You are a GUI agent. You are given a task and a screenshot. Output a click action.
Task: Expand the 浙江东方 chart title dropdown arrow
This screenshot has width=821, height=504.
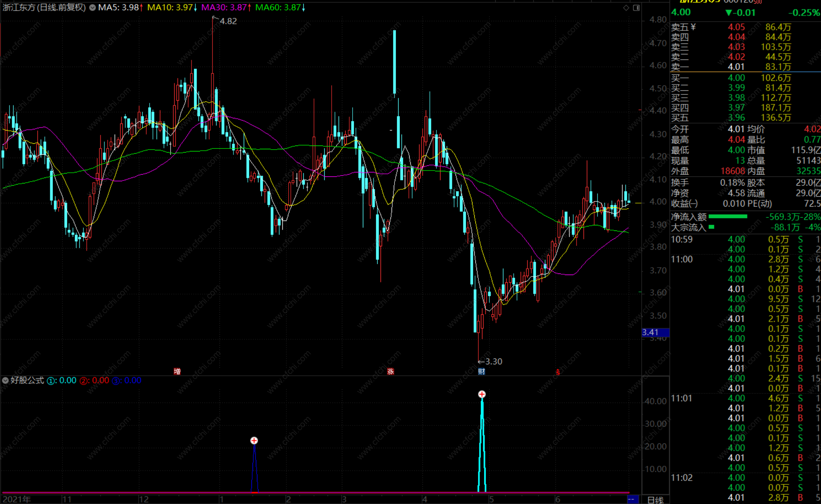click(x=93, y=8)
